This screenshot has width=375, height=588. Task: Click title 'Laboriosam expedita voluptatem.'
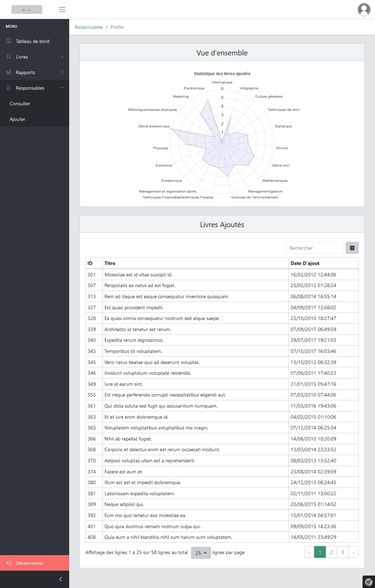coord(140,493)
